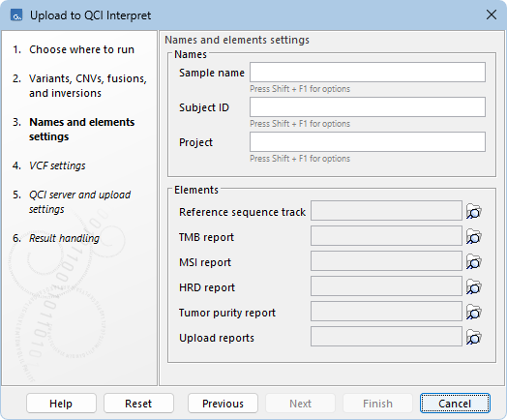The width and height of the screenshot is (507, 420).
Task: Click the HRD report field
Action: pos(386,285)
